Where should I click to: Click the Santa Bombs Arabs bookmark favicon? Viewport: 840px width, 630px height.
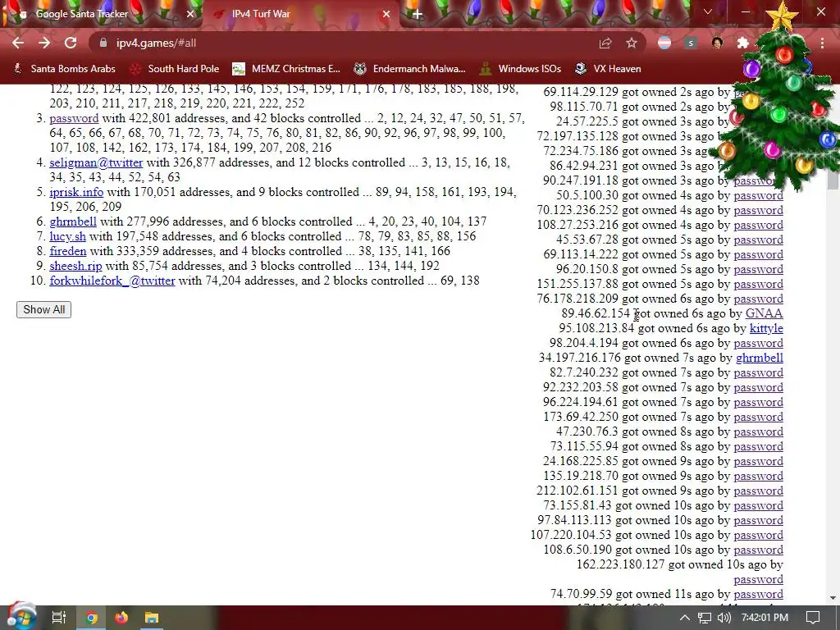click(18, 69)
